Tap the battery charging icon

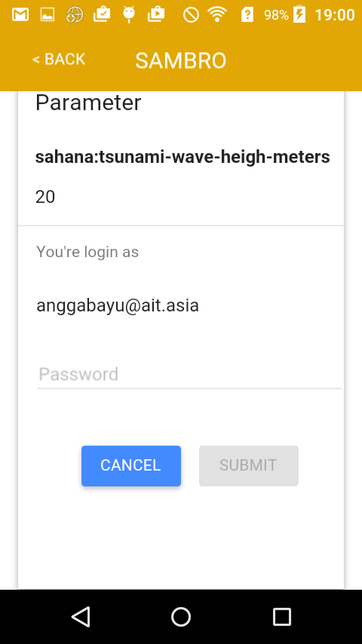tap(299, 14)
